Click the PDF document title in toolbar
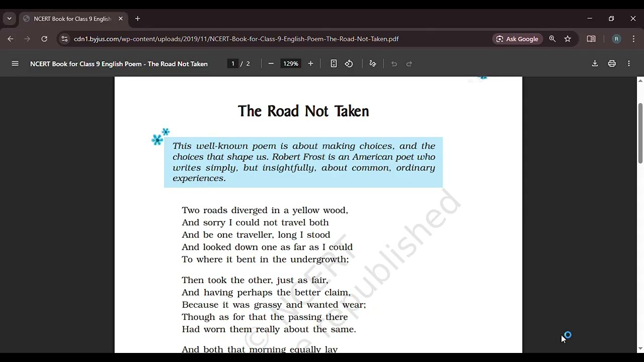This screenshot has width=644, height=362. 119,64
